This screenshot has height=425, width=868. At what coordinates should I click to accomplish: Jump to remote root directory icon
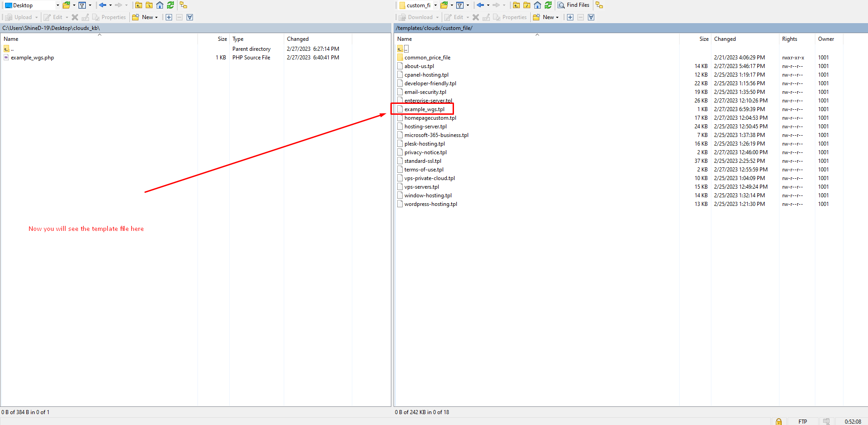coord(527,5)
